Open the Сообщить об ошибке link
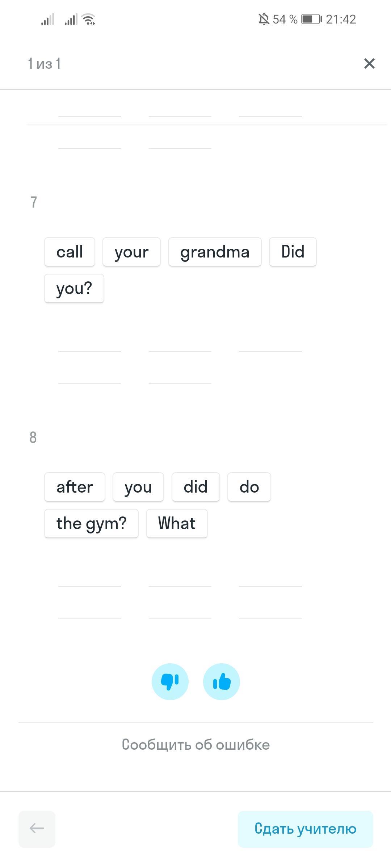 click(195, 745)
